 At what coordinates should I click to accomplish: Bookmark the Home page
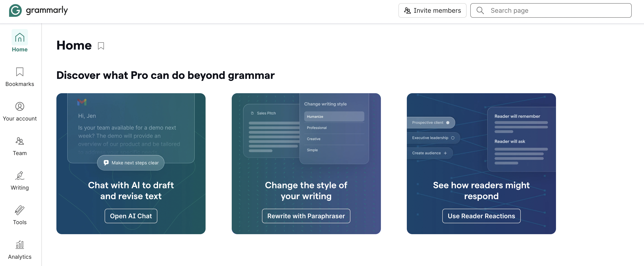pyautogui.click(x=101, y=46)
